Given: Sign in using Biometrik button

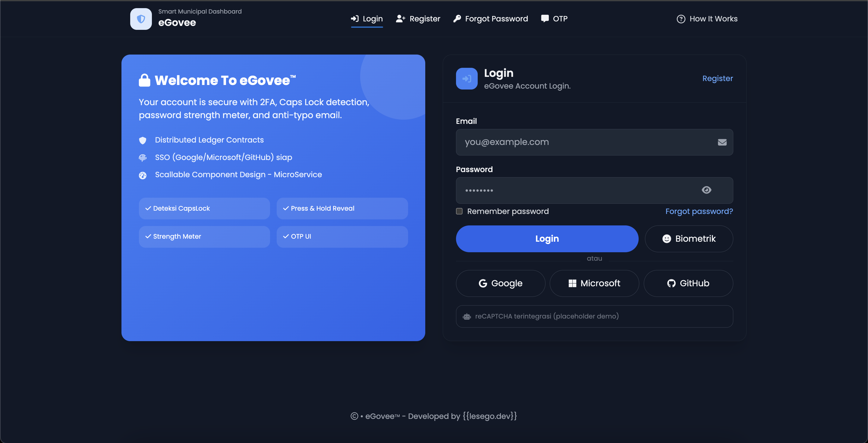Looking at the screenshot, I should [688, 238].
